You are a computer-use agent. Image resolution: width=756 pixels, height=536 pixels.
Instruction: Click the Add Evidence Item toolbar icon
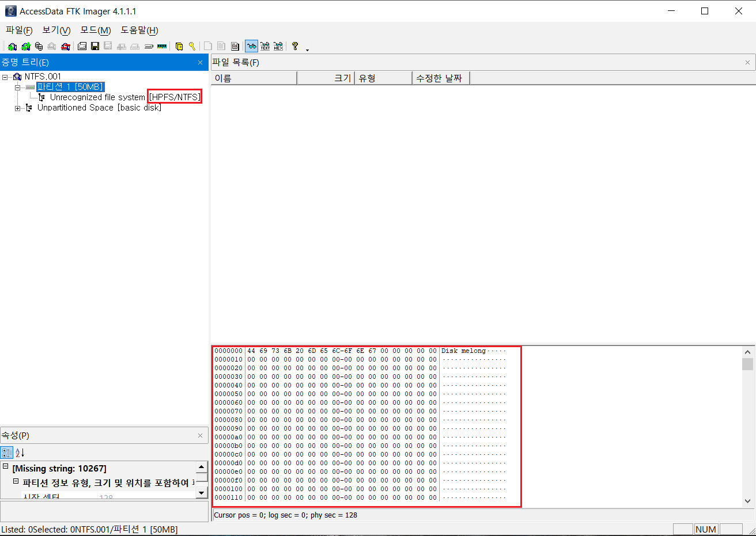(x=12, y=46)
